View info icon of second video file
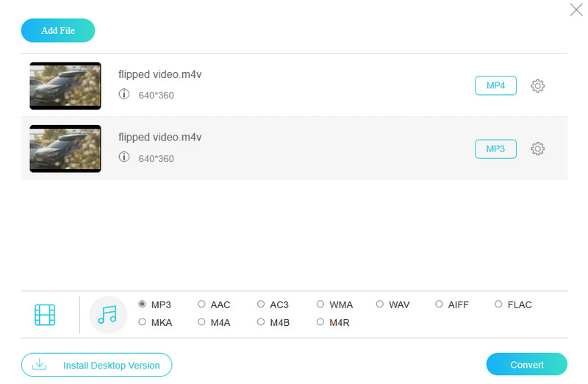 pyautogui.click(x=124, y=157)
